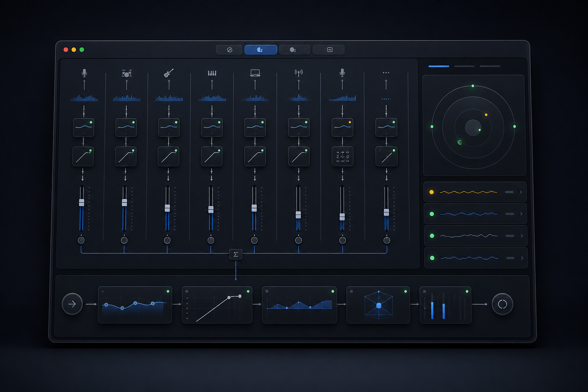Switch to the middle gray side panel tab
Screen dimensions: 588x392
click(x=464, y=66)
